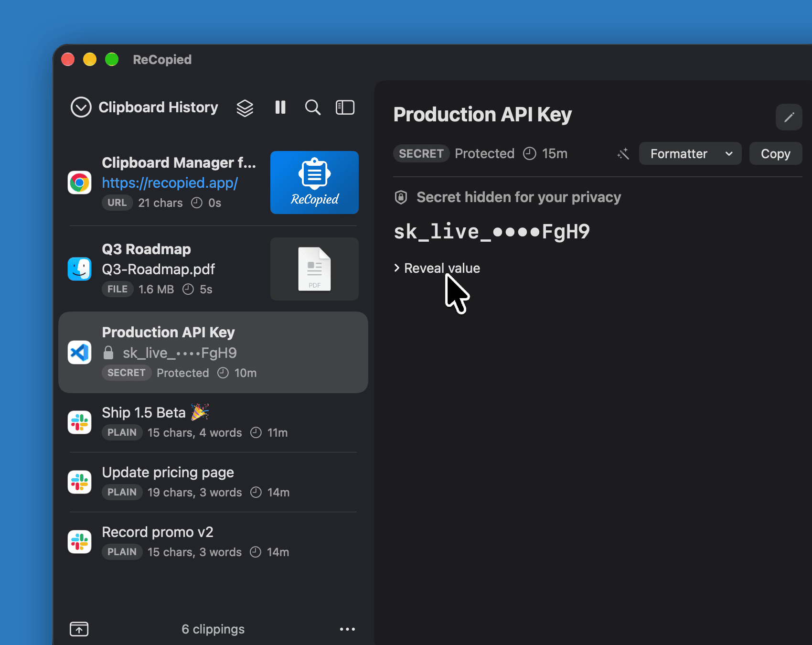This screenshot has width=812, height=645.
Task: Click the lock icon beside sk_live
Action: 108,353
